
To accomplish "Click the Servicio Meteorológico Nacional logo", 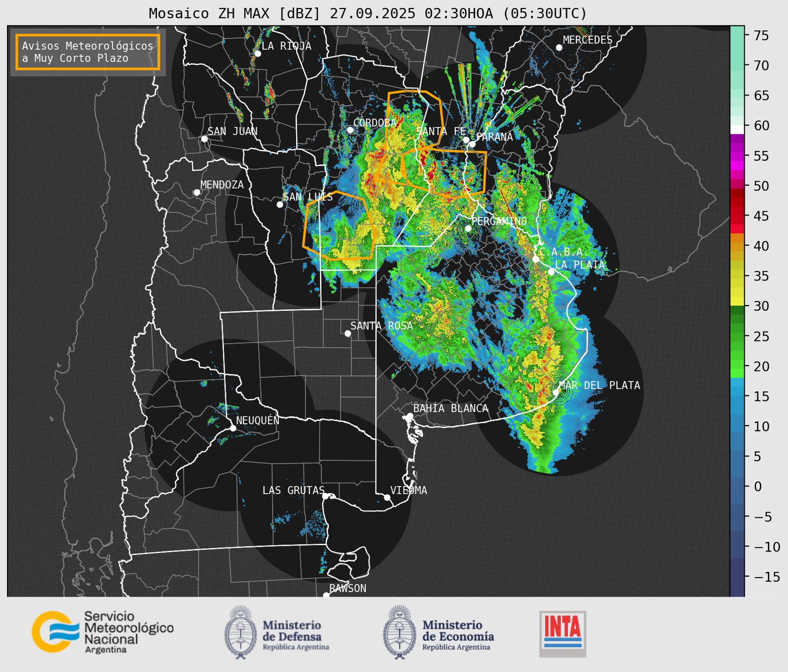I will [x=102, y=632].
